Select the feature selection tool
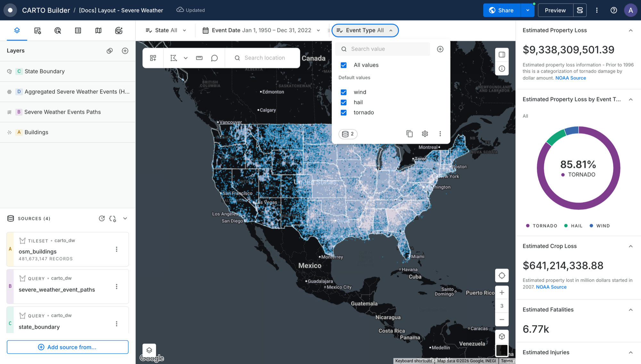The height and width of the screenshot is (364, 641). 173,58
